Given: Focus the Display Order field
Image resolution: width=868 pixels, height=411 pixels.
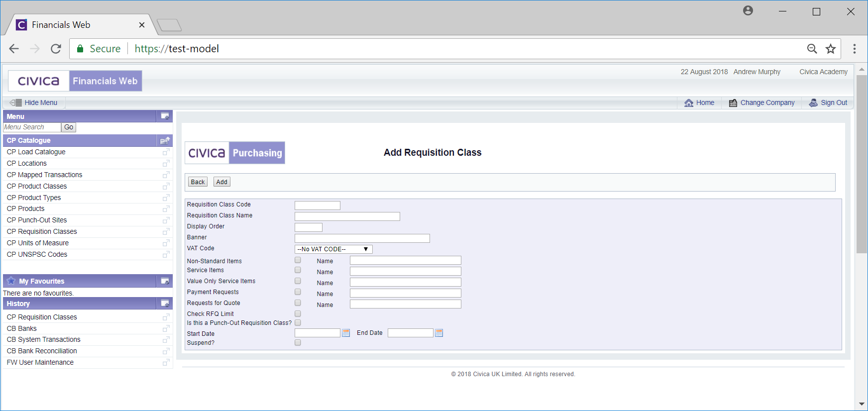Looking at the screenshot, I should pos(309,227).
